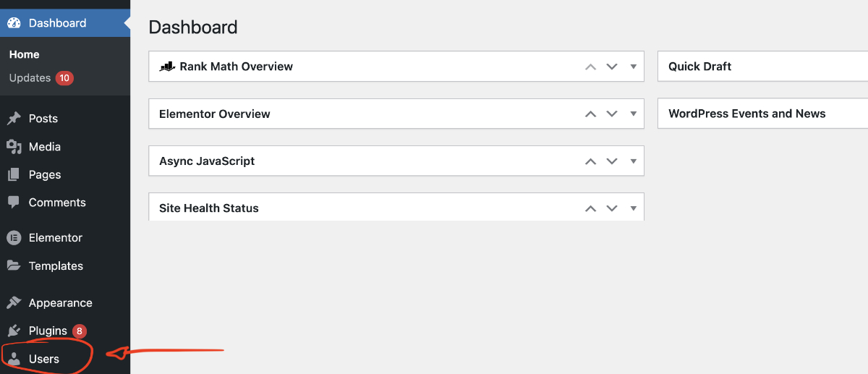The height and width of the screenshot is (374, 868).
Task: Open the Elementor menu
Action: (65, 238)
